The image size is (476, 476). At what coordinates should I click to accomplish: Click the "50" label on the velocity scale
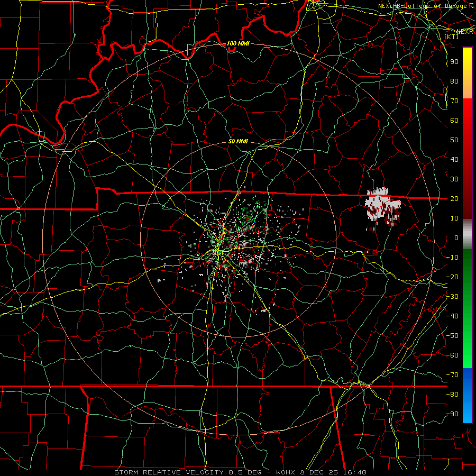click(454, 140)
